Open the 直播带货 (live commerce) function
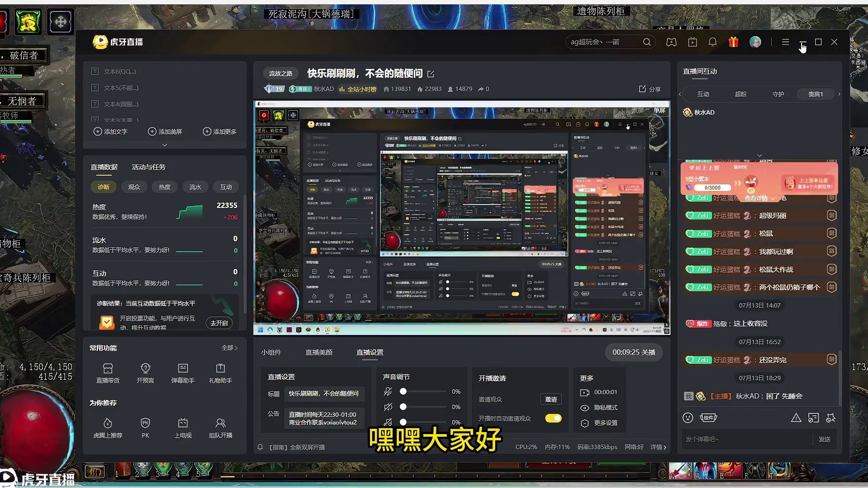Screen dimensions: 868x488 point(107,373)
